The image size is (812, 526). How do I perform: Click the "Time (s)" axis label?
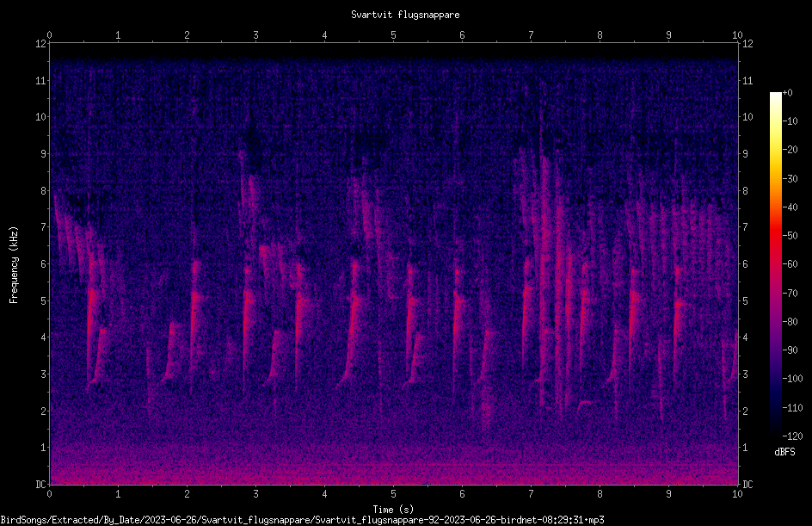click(x=393, y=510)
